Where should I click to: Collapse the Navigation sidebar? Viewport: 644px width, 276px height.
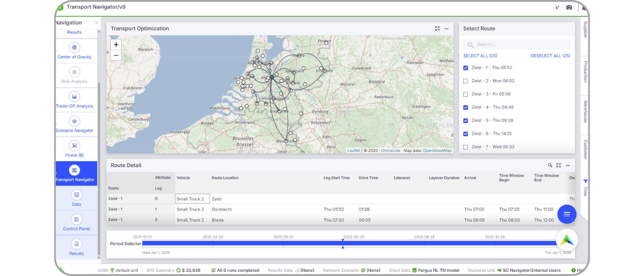[x=96, y=22]
